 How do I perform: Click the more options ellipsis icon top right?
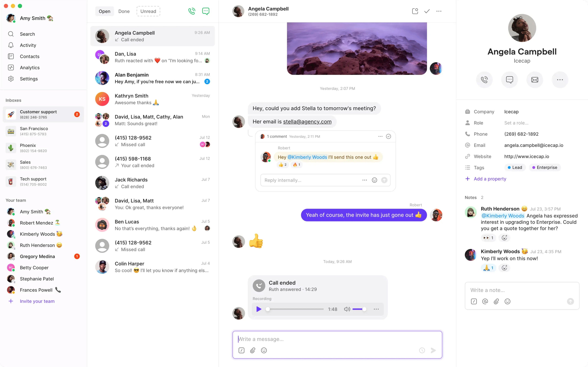click(439, 11)
